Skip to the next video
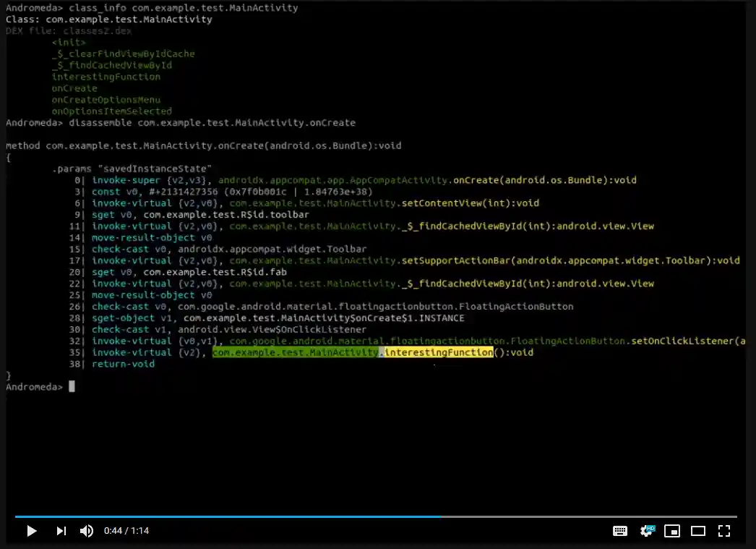This screenshot has width=756, height=549. (x=61, y=531)
